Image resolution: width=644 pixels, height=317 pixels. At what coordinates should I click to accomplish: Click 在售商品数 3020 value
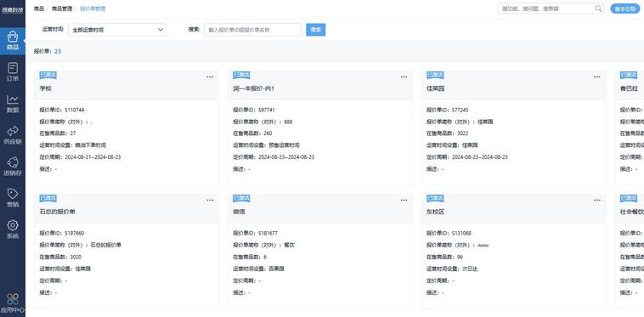tap(76, 257)
